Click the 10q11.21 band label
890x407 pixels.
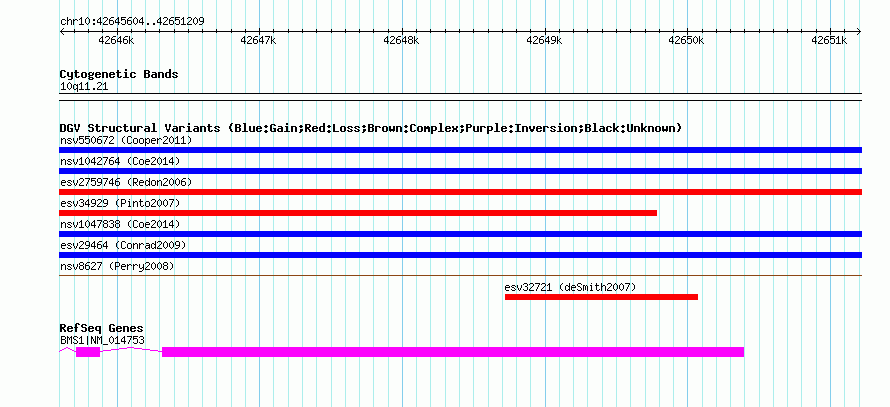tap(84, 87)
